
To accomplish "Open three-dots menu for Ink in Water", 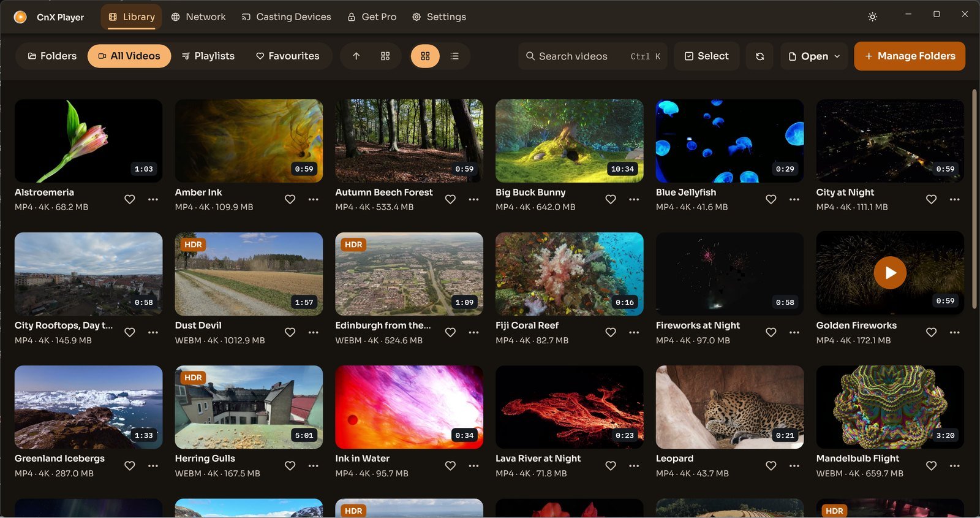I will pos(473,466).
